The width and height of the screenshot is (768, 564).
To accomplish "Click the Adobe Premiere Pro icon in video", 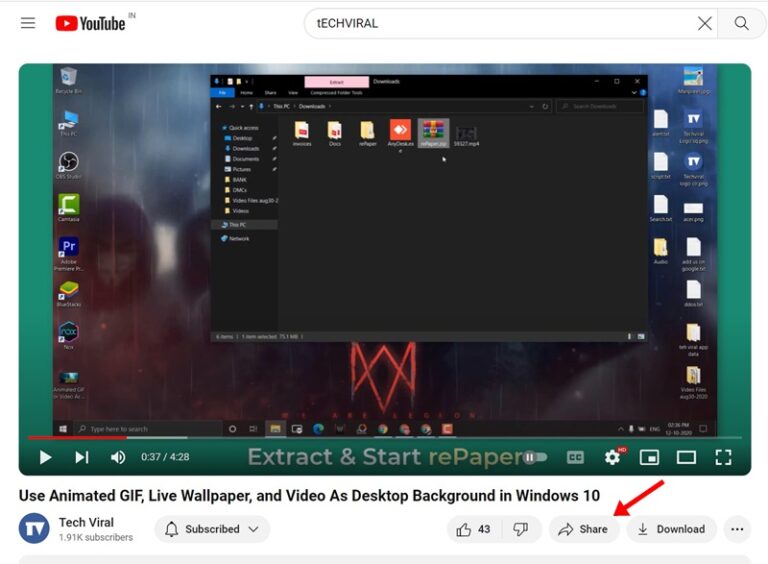I will 69,253.
